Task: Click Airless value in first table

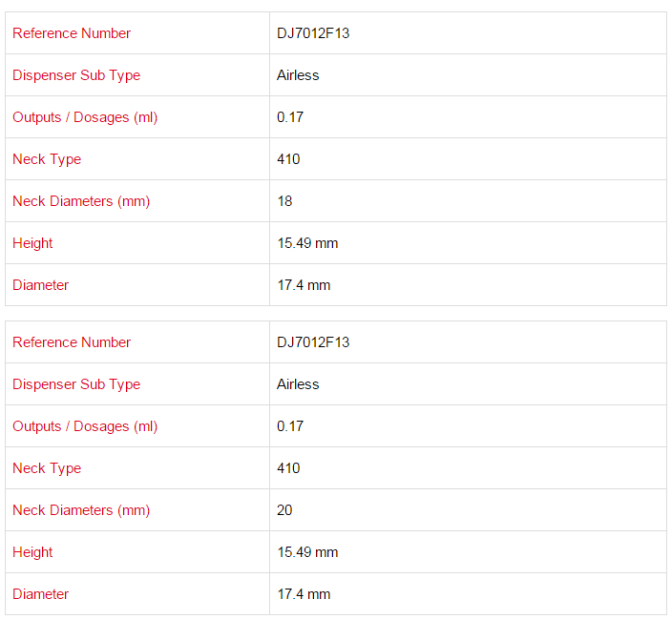Action: click(298, 75)
